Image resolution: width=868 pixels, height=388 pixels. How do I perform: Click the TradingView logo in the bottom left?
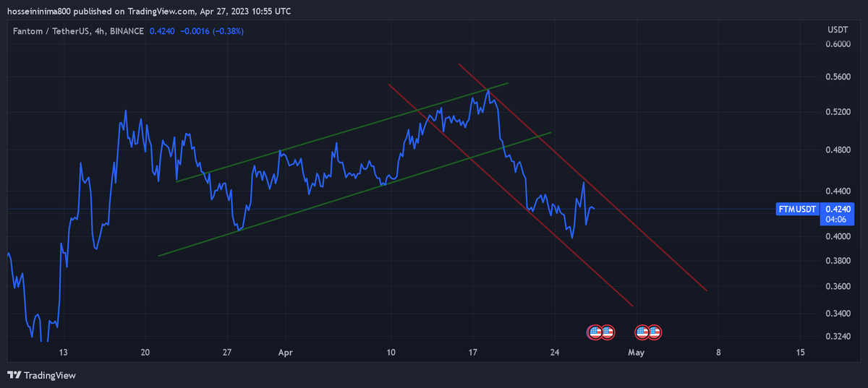coord(41,375)
